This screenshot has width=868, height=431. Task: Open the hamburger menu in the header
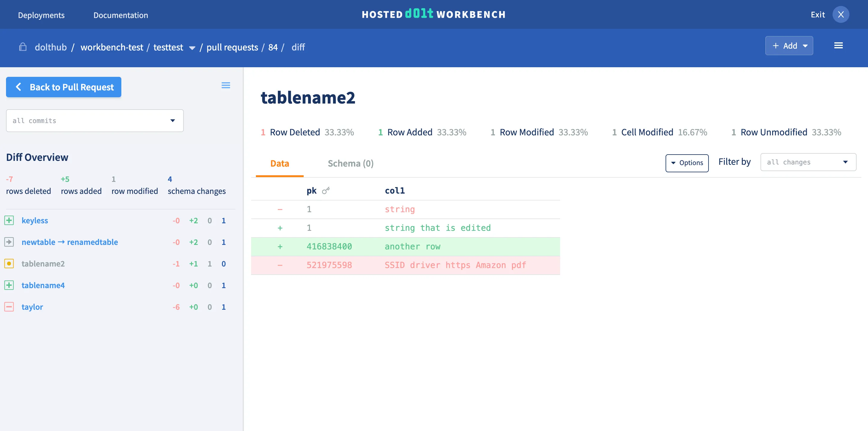pos(838,45)
